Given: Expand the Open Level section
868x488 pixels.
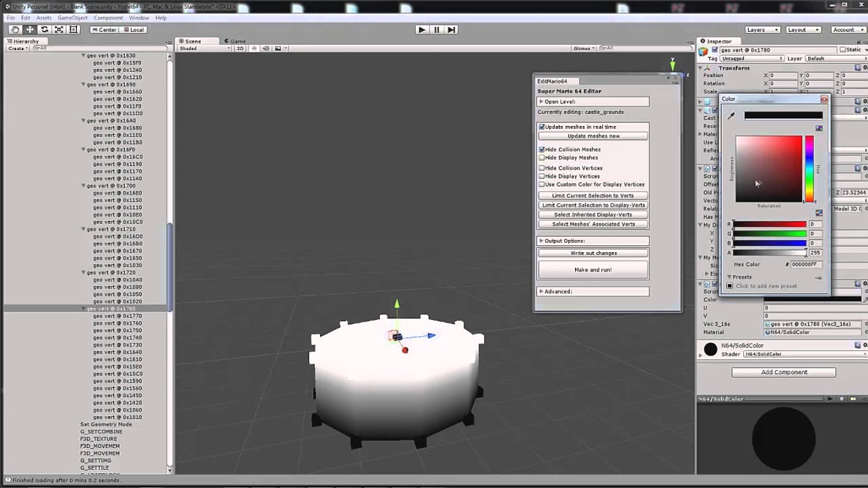Looking at the screenshot, I should pos(593,102).
